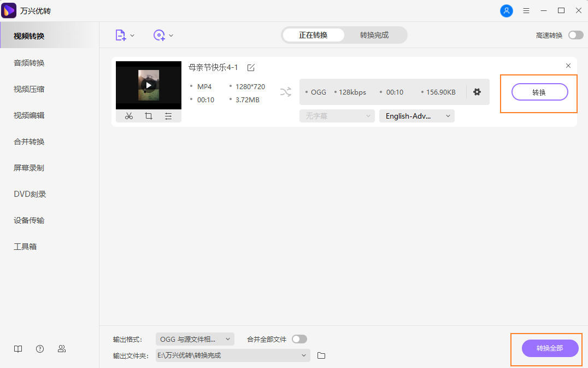This screenshot has width=588, height=368.
Task: Open the 无字幕 subtitle dropdown
Action: click(337, 115)
